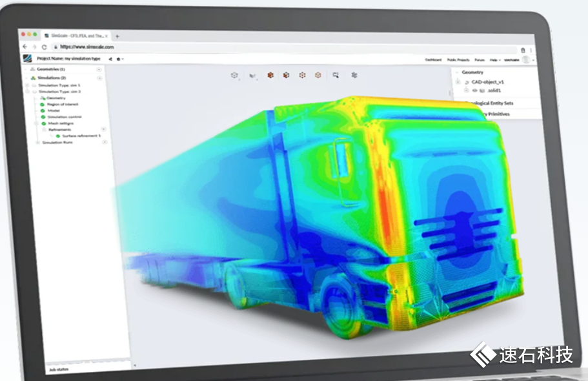
Task: Select Surface refinement 1 in tree
Action: [x=81, y=136]
